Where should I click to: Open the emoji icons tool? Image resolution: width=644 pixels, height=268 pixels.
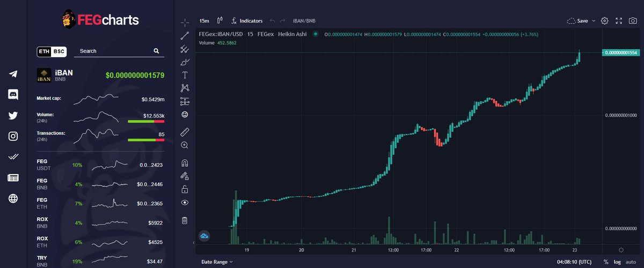pos(185,114)
